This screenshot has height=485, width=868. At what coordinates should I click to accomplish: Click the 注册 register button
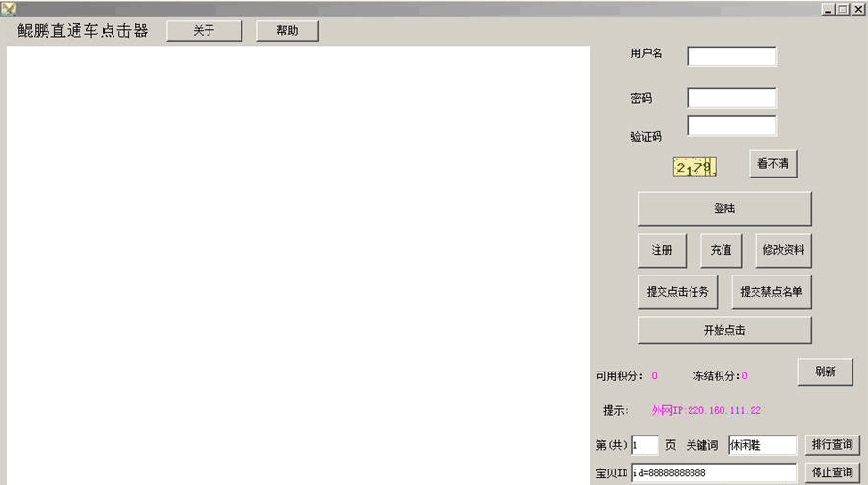[x=662, y=250]
